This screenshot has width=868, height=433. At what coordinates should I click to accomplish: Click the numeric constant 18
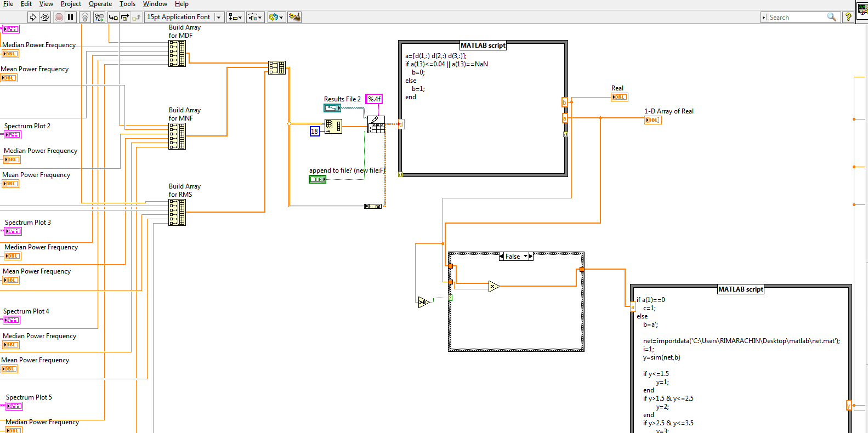[315, 132]
